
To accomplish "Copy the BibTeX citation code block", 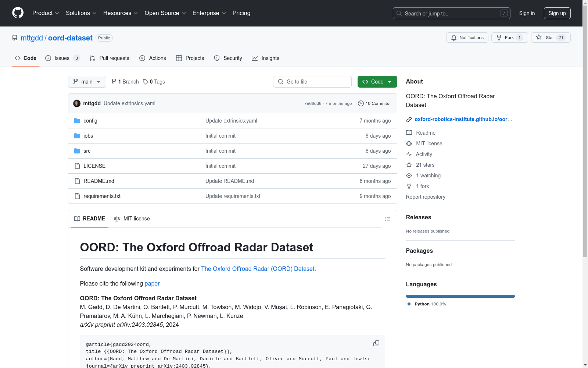I will pos(376,343).
